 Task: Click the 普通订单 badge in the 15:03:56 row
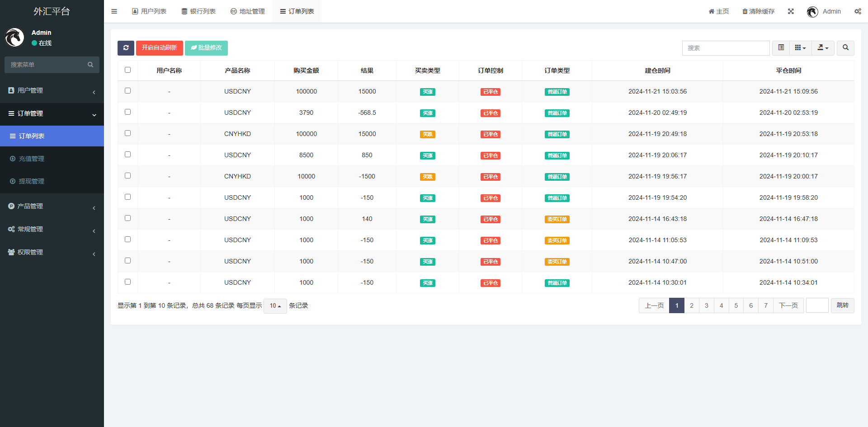point(557,92)
